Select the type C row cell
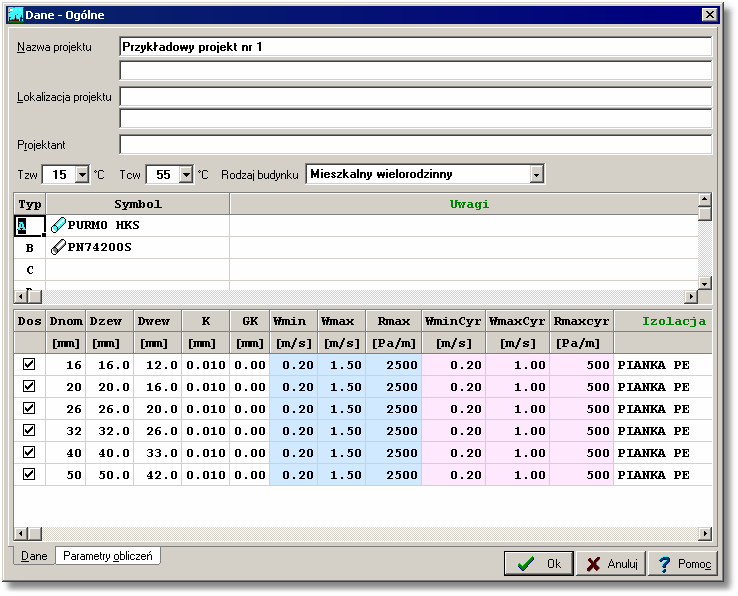Screen dimensions: 738x596 [30, 270]
